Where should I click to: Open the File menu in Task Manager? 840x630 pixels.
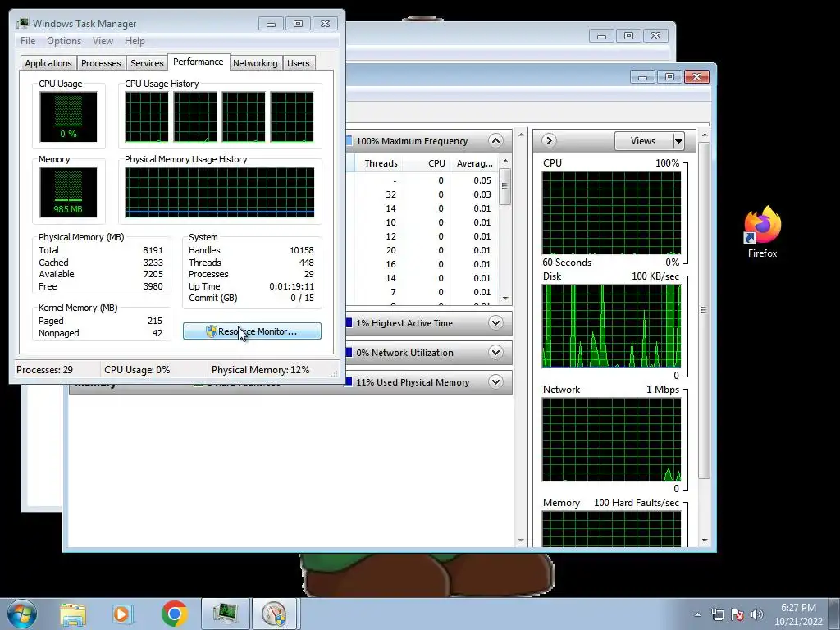coord(28,41)
